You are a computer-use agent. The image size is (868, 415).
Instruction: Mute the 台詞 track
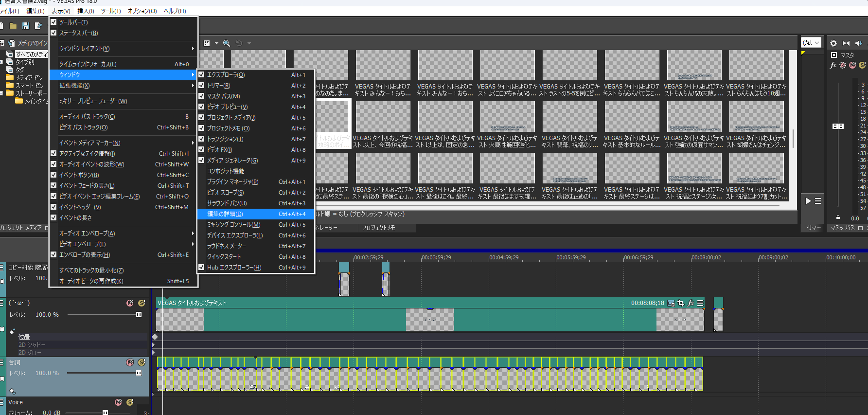(130, 362)
